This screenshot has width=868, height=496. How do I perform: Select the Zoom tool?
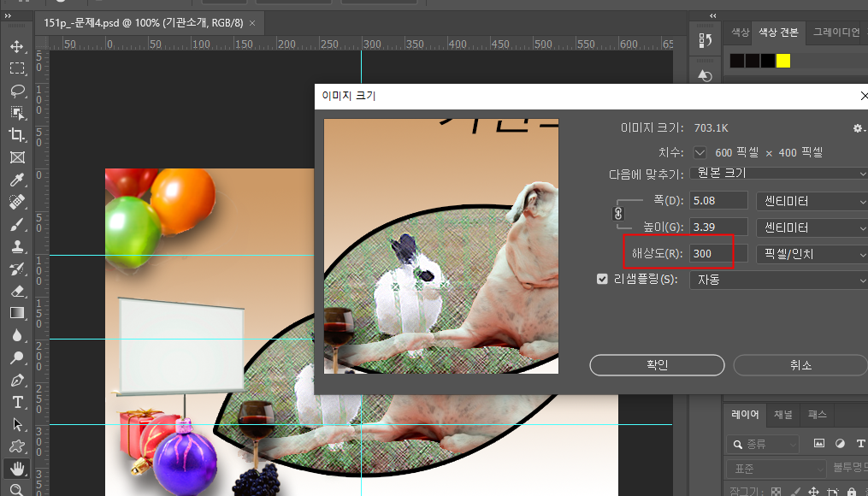(16, 490)
